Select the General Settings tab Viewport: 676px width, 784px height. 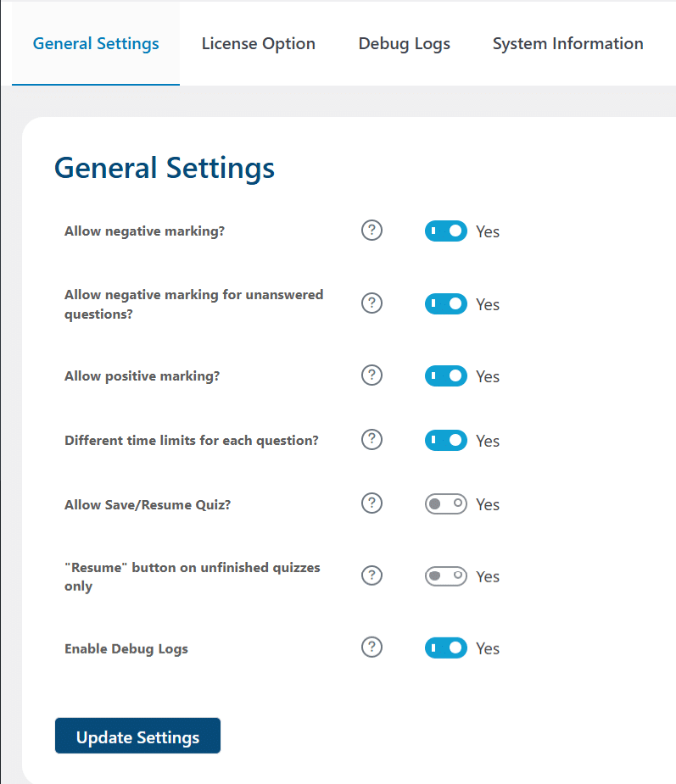coord(96,43)
